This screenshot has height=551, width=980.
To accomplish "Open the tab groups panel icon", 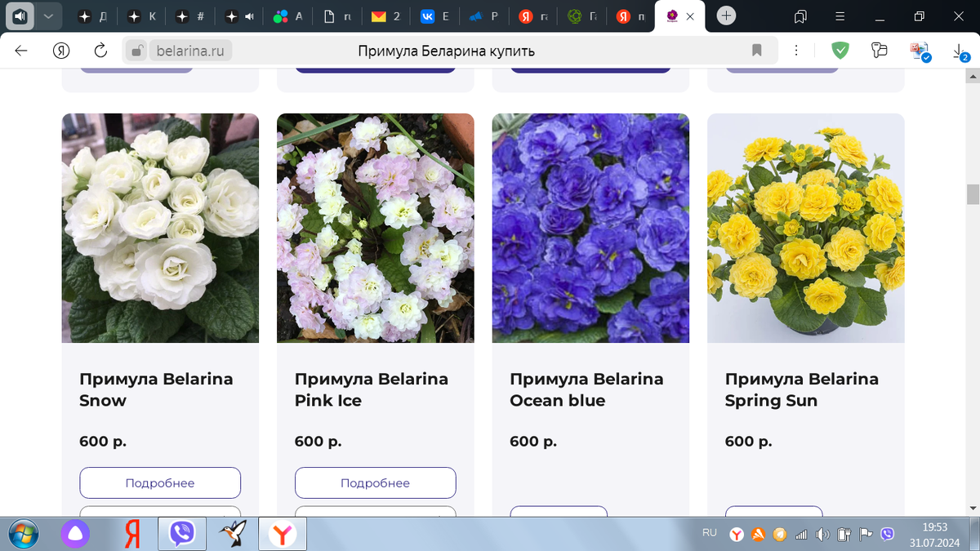I will coord(800,16).
